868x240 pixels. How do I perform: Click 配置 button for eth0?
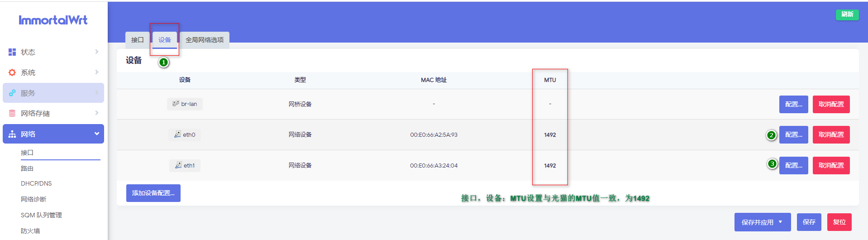[793, 134]
